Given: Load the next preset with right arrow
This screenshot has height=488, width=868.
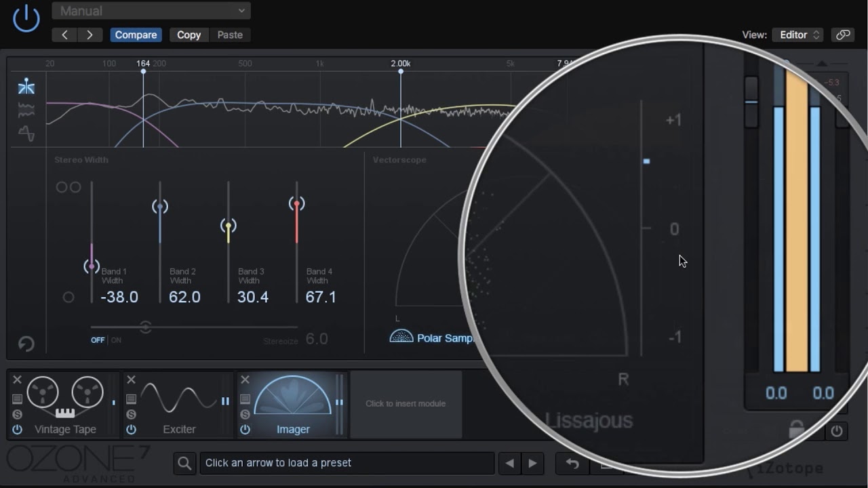Looking at the screenshot, I should (x=532, y=463).
